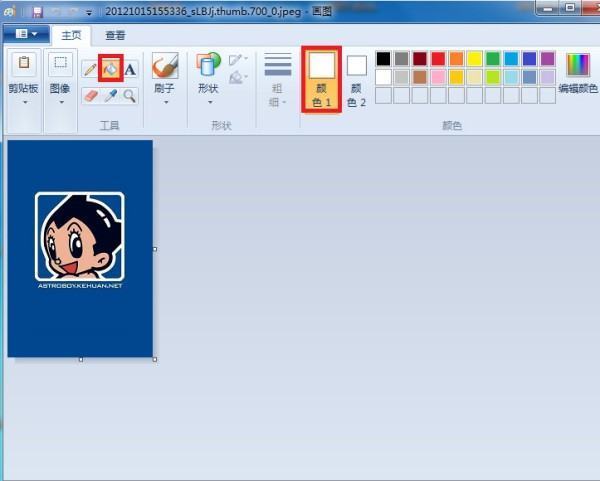Click the canvas right-edge resize handle
This screenshot has height=481, width=600.
(155, 249)
